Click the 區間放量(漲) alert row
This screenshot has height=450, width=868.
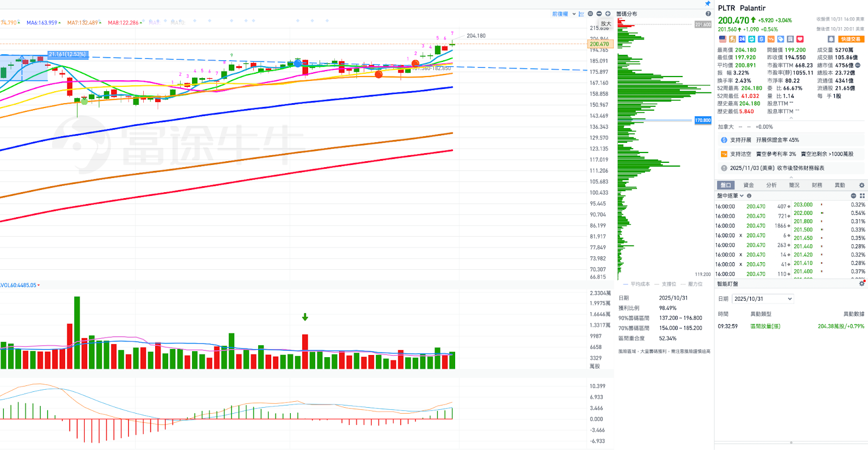click(x=791, y=326)
